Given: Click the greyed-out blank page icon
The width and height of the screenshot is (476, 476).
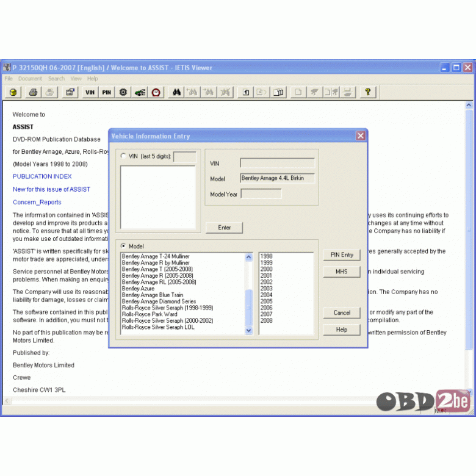Looking at the screenshot, I should click(x=298, y=92).
